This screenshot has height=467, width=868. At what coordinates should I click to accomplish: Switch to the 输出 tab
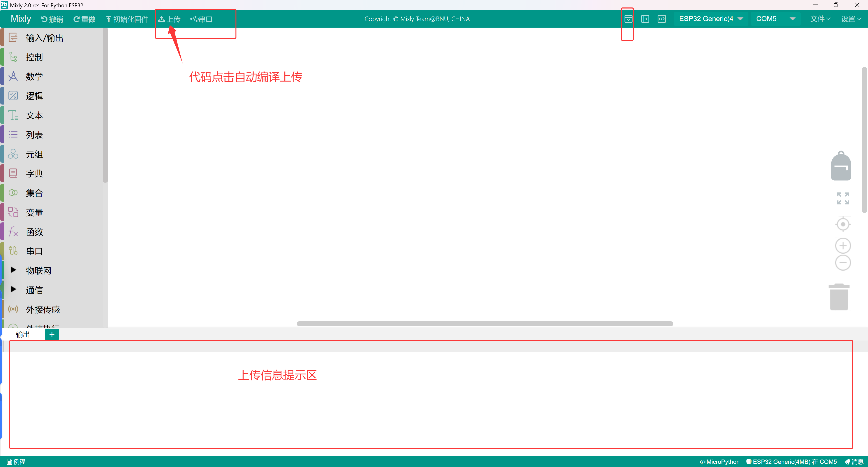[x=22, y=334]
